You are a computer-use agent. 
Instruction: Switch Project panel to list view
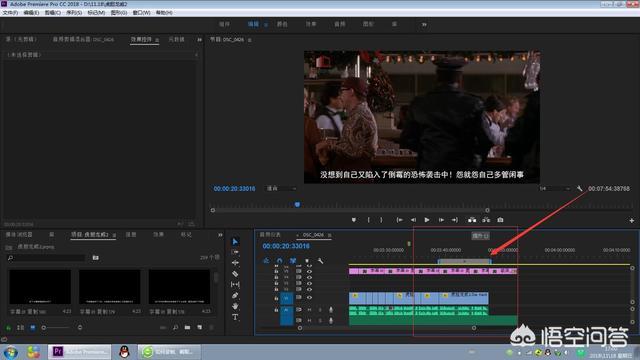coord(20,328)
